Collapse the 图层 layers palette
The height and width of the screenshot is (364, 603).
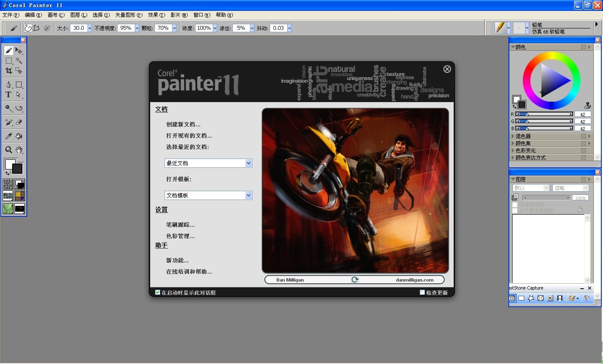pyautogui.click(x=513, y=179)
